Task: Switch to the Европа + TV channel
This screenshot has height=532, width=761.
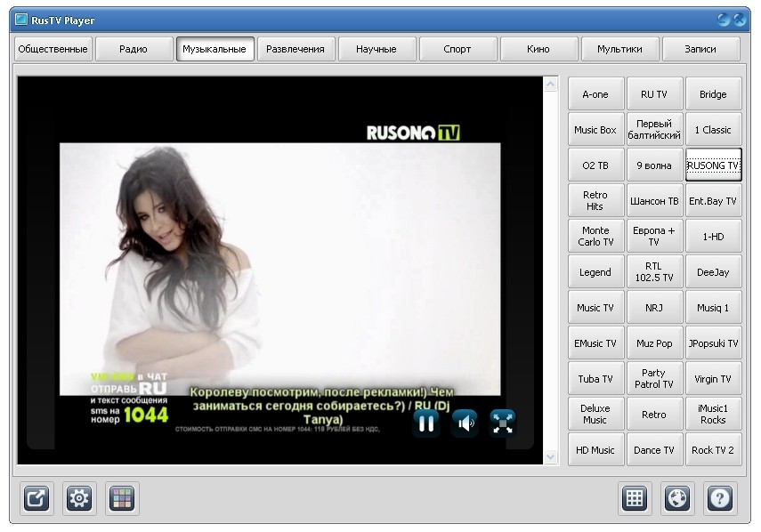Action: coord(654,237)
